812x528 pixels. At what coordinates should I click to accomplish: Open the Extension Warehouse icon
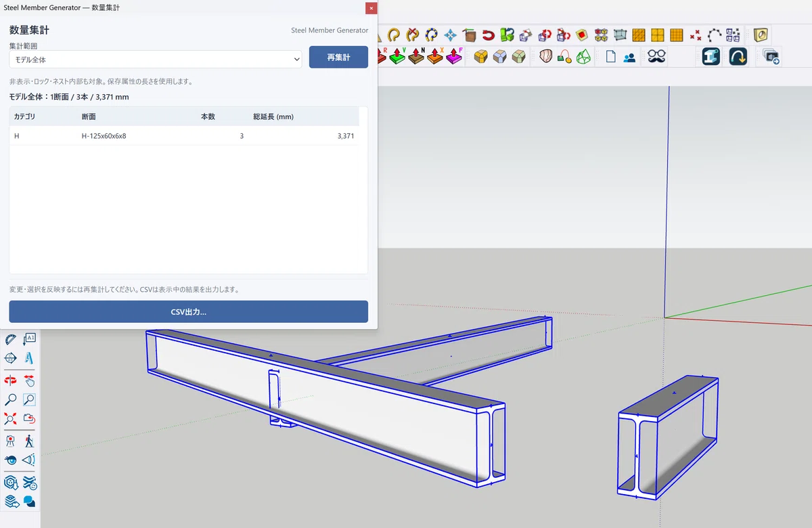(29, 482)
